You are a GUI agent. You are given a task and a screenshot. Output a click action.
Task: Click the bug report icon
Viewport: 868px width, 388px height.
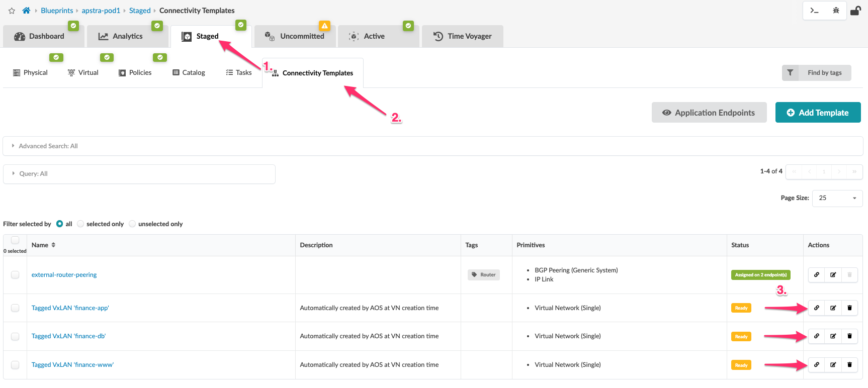[836, 11]
